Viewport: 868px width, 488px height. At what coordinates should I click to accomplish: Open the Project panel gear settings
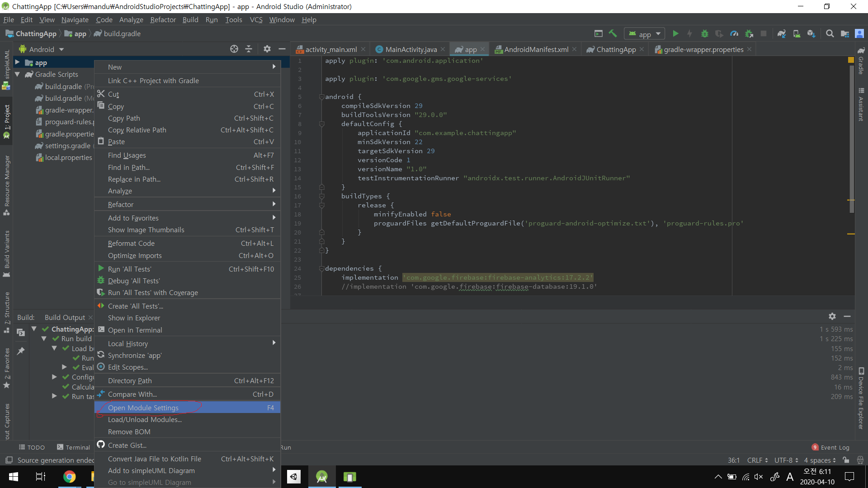[267, 49]
